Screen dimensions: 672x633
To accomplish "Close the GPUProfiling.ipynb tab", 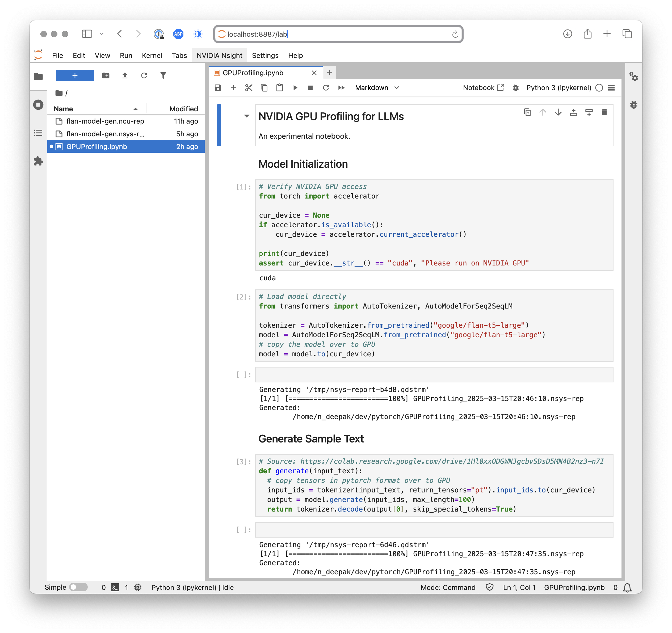I will [314, 73].
